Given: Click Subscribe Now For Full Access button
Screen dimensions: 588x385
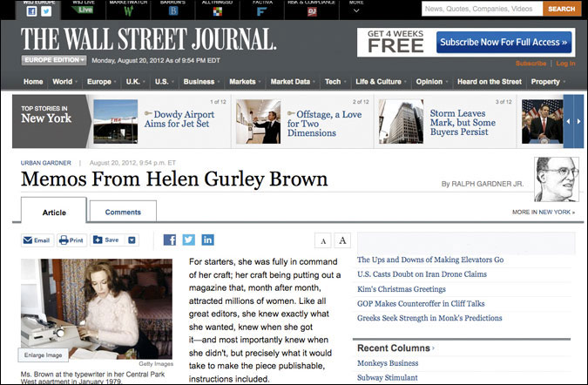Looking at the screenshot, I should coord(504,42).
